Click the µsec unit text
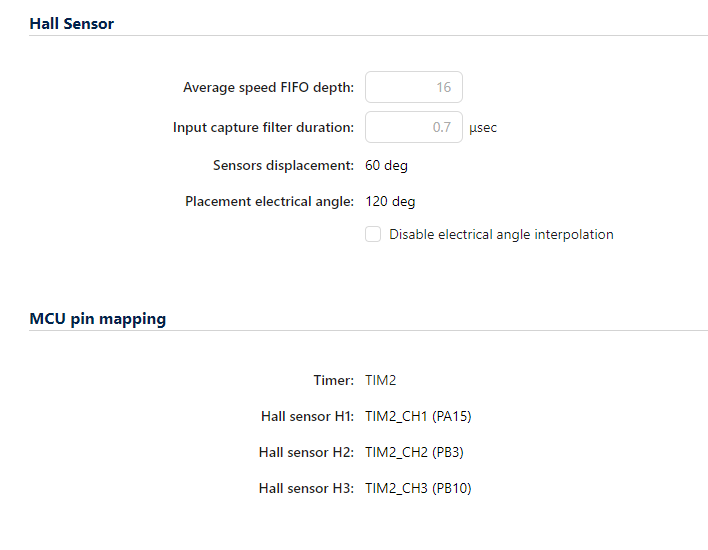Screen dimensions: 708x550 [x=483, y=128]
